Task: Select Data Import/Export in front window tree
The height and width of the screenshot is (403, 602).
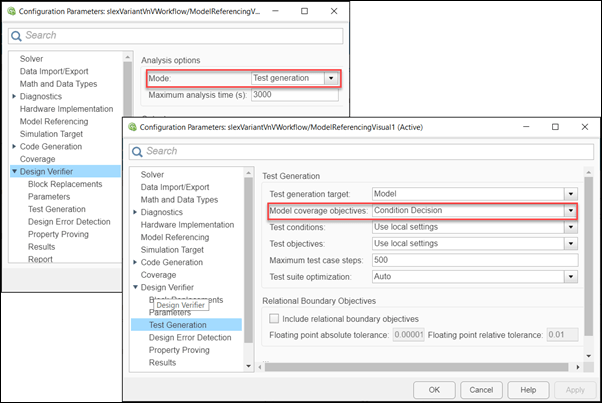Action: click(x=175, y=187)
